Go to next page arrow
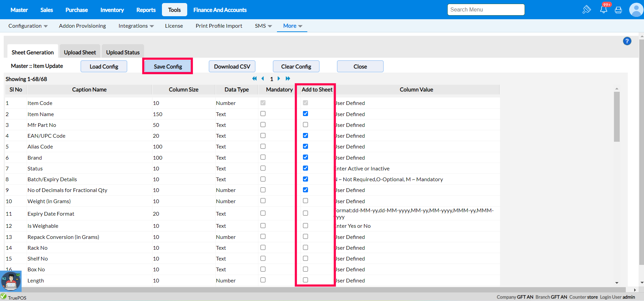This screenshot has height=301, width=644. coord(279,79)
